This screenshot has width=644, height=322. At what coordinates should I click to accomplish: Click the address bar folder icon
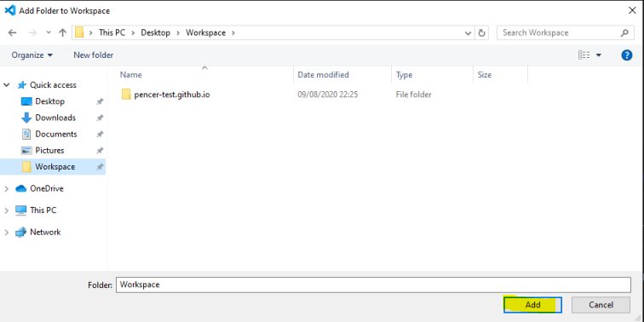[x=79, y=33]
